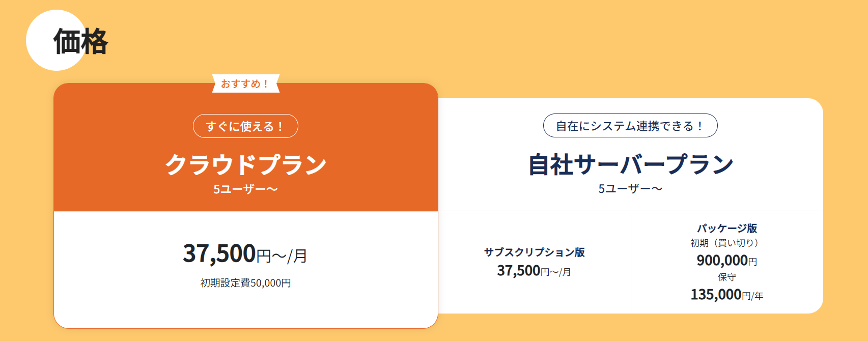Select the クラウドプラン title
868x341 pixels.
click(245, 164)
